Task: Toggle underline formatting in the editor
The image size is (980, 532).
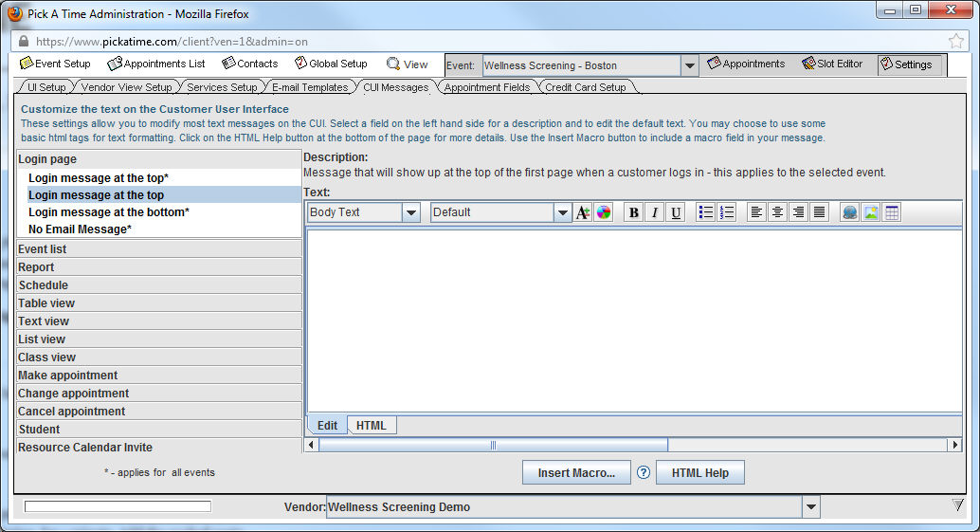Action: [x=675, y=212]
